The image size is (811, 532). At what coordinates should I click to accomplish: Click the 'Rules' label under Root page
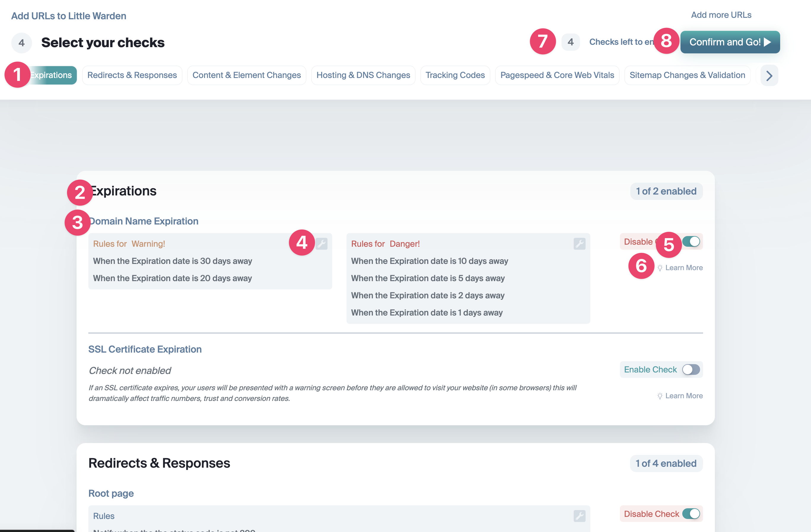click(104, 516)
